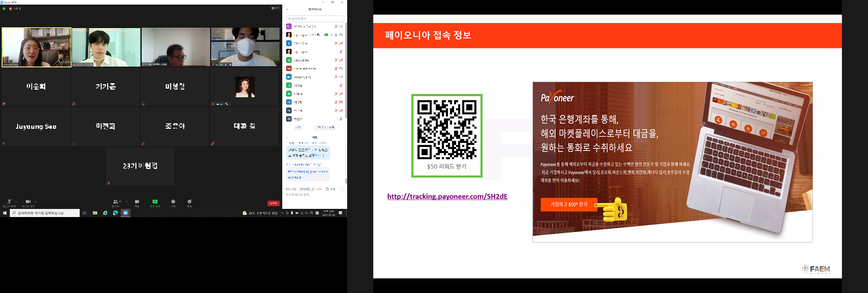Click the participants panel title 참가자(13)
This screenshot has width=868, height=293.
(315, 9)
